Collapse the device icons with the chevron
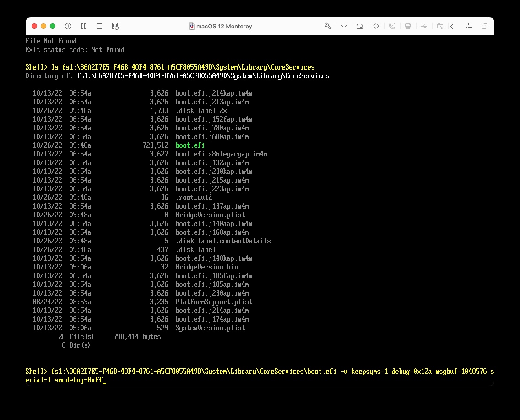Screen dimensions: 520x420 (x=452, y=26)
